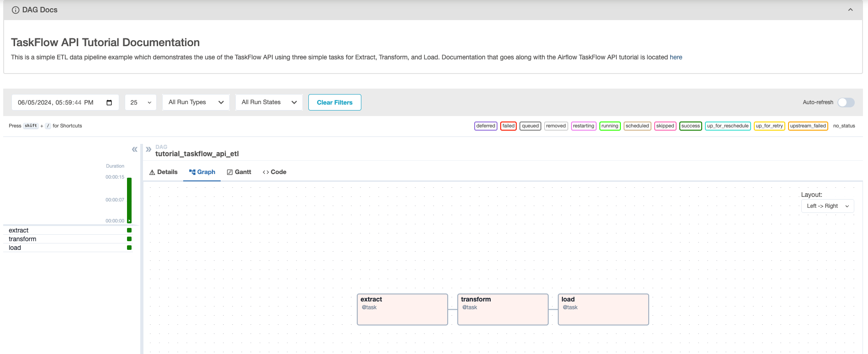
Task: Click the skipped status legend tag
Action: pos(665,126)
